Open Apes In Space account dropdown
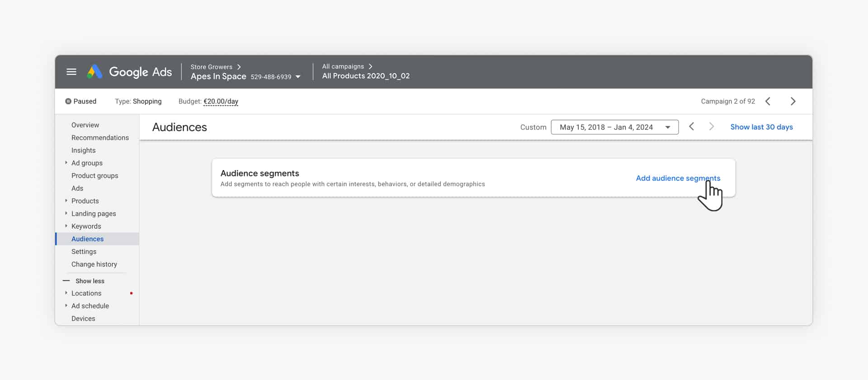The image size is (868, 380). click(298, 77)
